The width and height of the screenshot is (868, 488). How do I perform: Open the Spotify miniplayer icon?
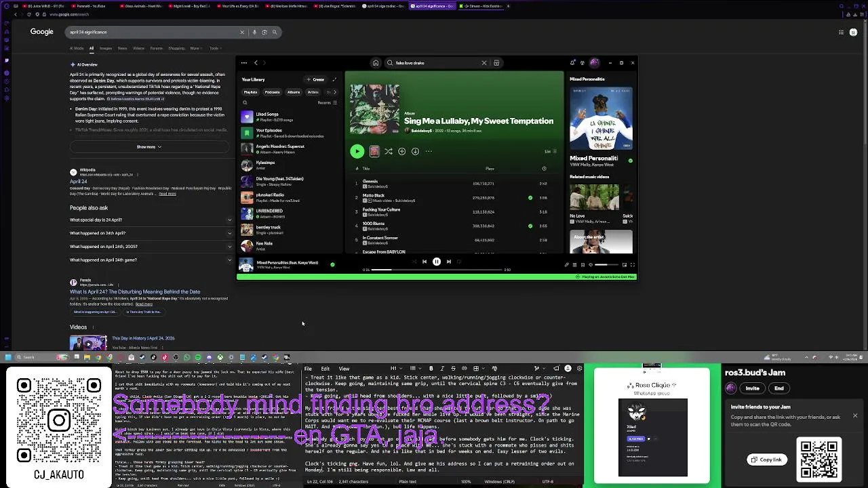pos(625,265)
